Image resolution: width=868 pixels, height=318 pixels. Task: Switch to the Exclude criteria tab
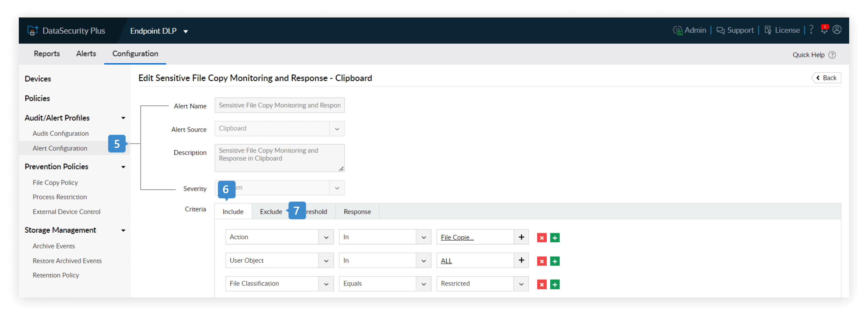coord(271,212)
